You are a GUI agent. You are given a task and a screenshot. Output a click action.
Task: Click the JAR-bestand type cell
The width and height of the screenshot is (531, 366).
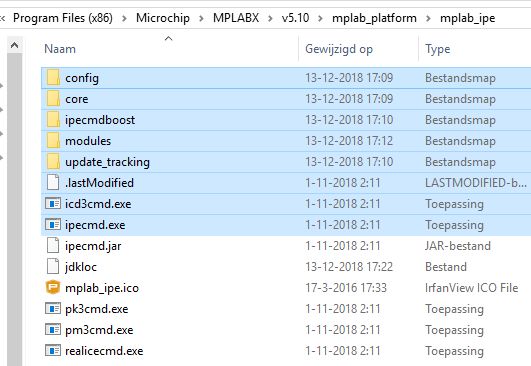[458, 246]
